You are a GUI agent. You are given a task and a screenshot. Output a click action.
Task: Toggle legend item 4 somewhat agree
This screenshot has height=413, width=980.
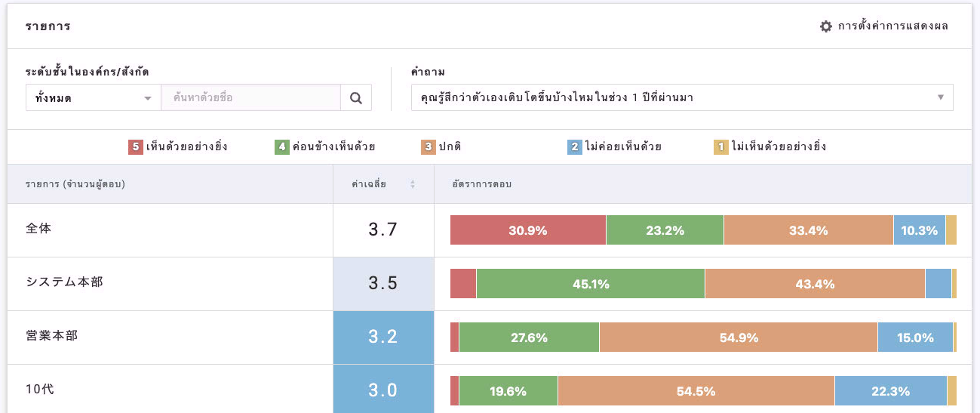(x=325, y=147)
